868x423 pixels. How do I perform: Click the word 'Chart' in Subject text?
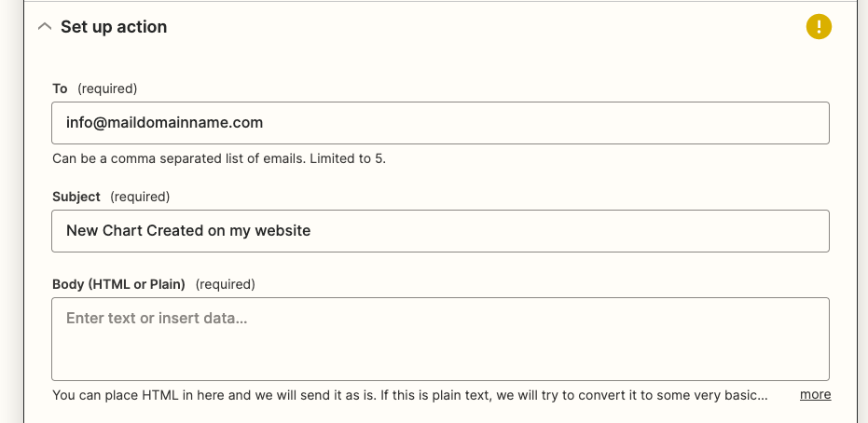click(x=122, y=230)
